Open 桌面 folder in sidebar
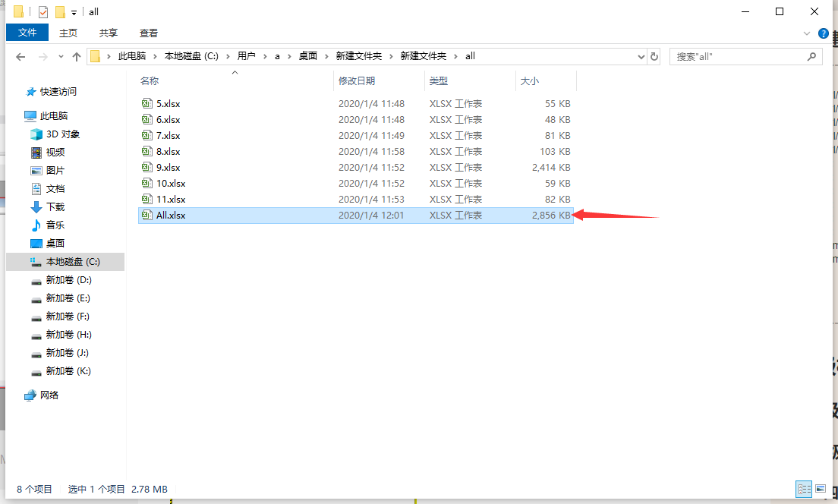The image size is (838, 504). tap(55, 243)
